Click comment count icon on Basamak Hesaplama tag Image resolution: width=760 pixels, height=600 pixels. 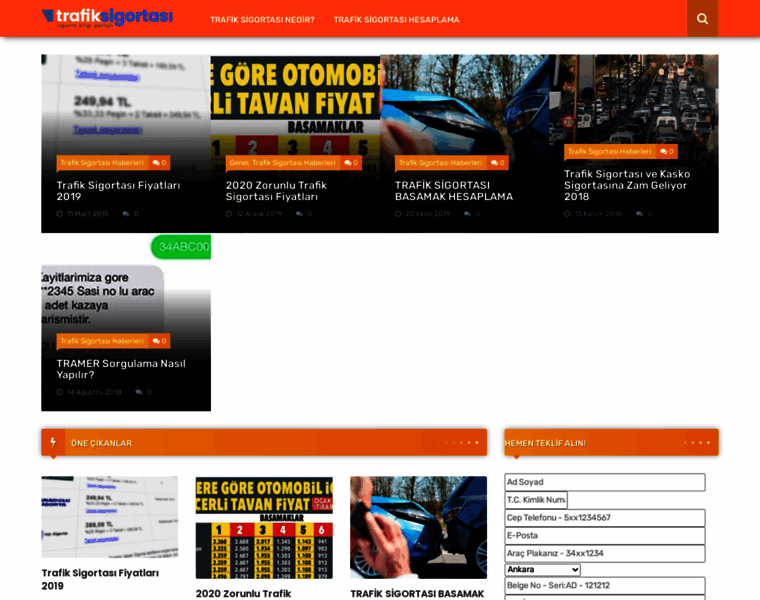(x=494, y=163)
